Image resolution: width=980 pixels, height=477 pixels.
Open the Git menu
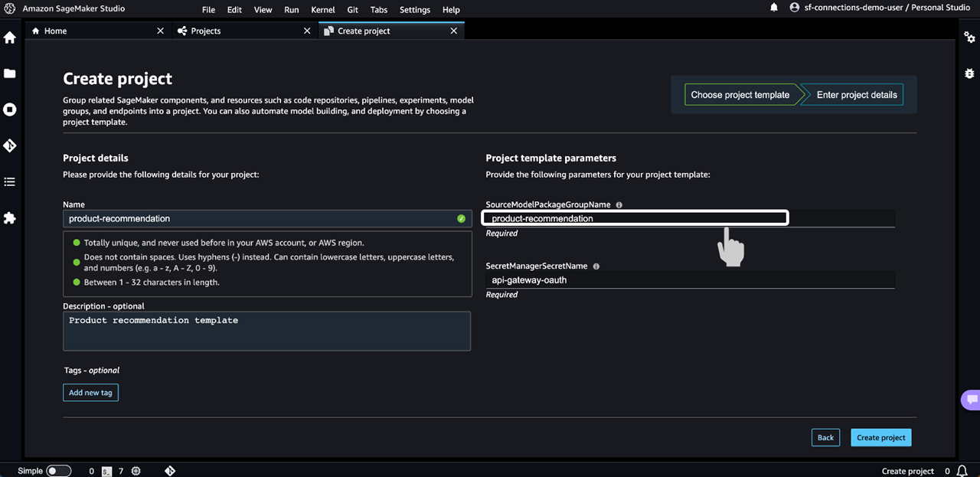coord(352,10)
